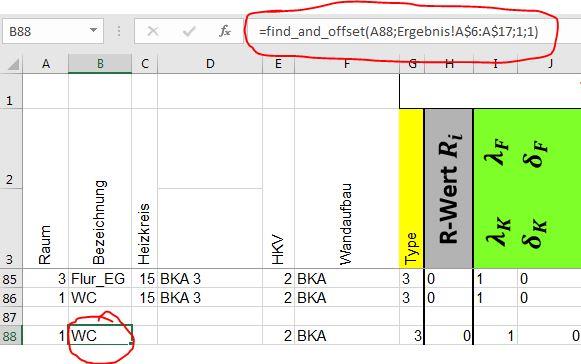Click the Flur_EG cell in row 85

pos(100,279)
